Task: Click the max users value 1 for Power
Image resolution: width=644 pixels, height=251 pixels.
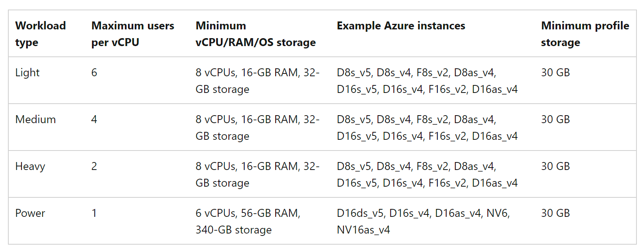Action: (x=94, y=213)
